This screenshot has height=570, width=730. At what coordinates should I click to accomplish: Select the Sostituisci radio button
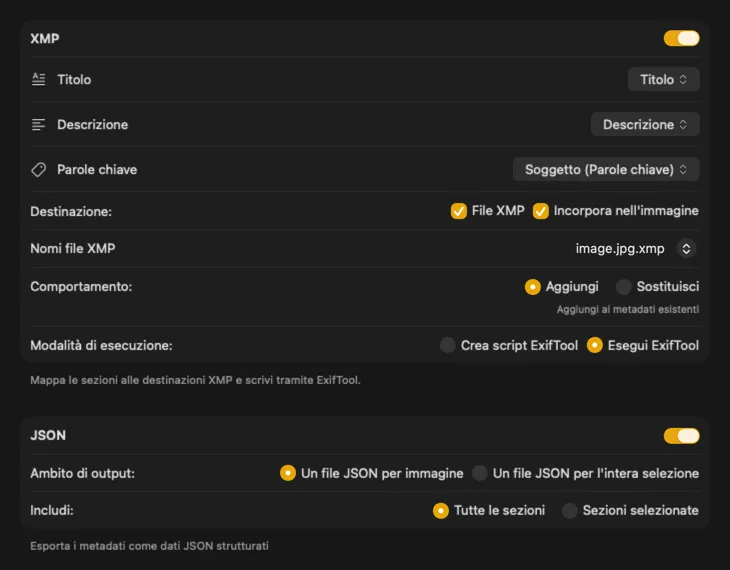pyautogui.click(x=623, y=287)
